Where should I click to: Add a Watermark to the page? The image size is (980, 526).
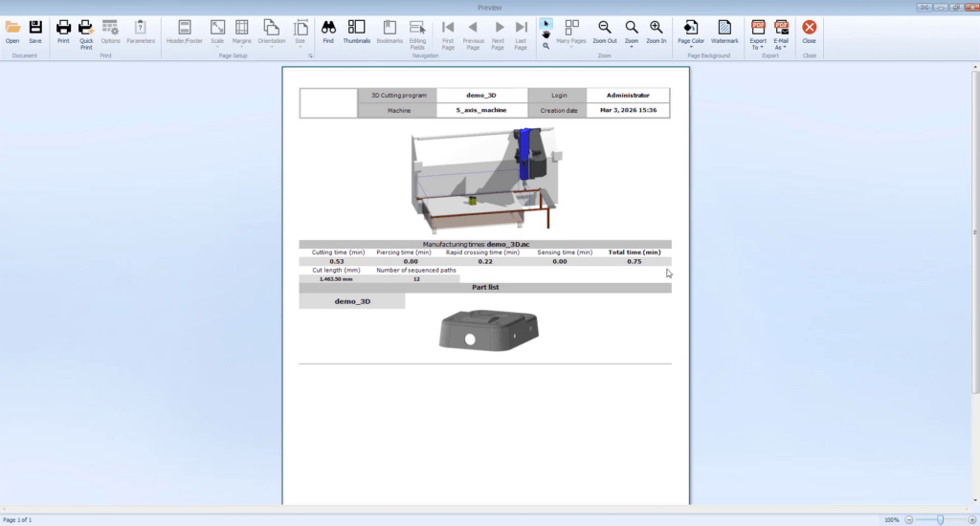click(x=724, y=28)
